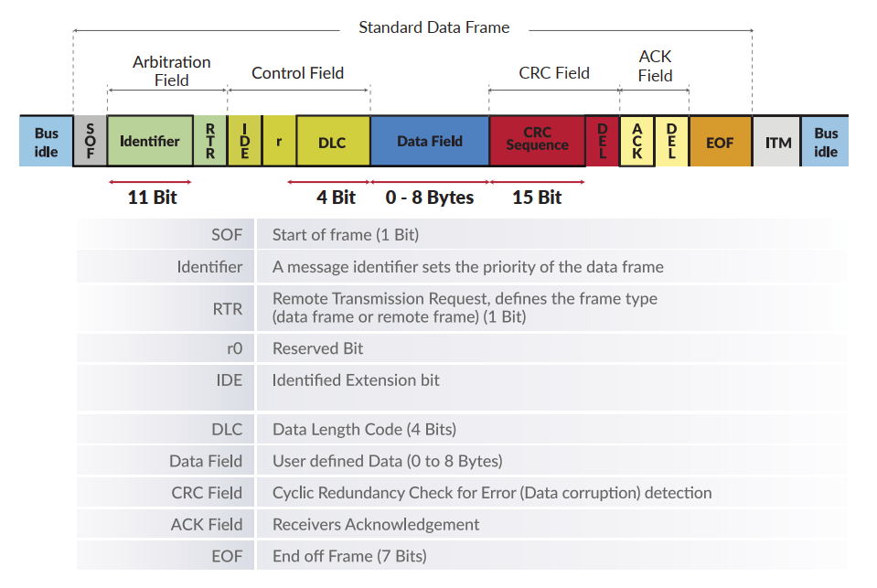Click the yellow ACK block in the frame
877x588 pixels.
tap(637, 141)
